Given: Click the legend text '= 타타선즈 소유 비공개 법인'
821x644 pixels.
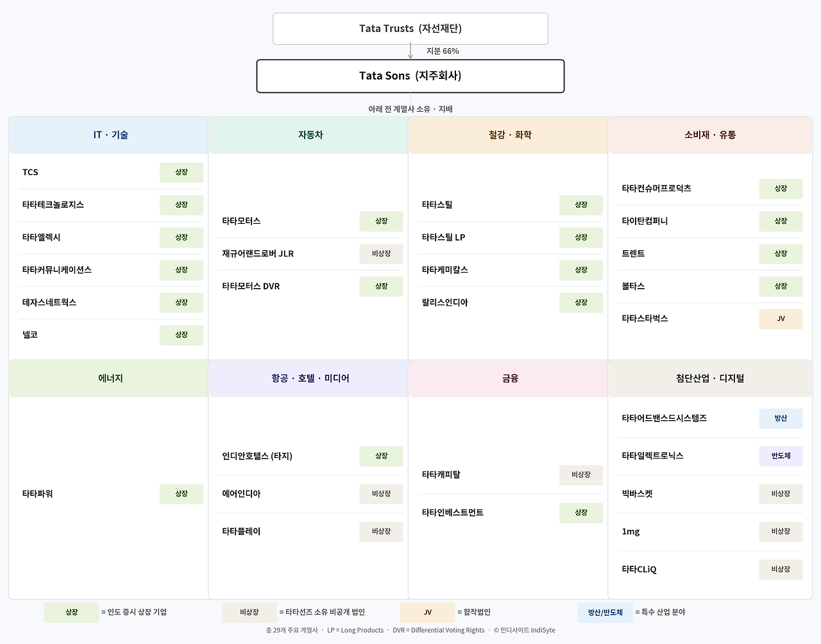Looking at the screenshot, I should [x=322, y=613].
